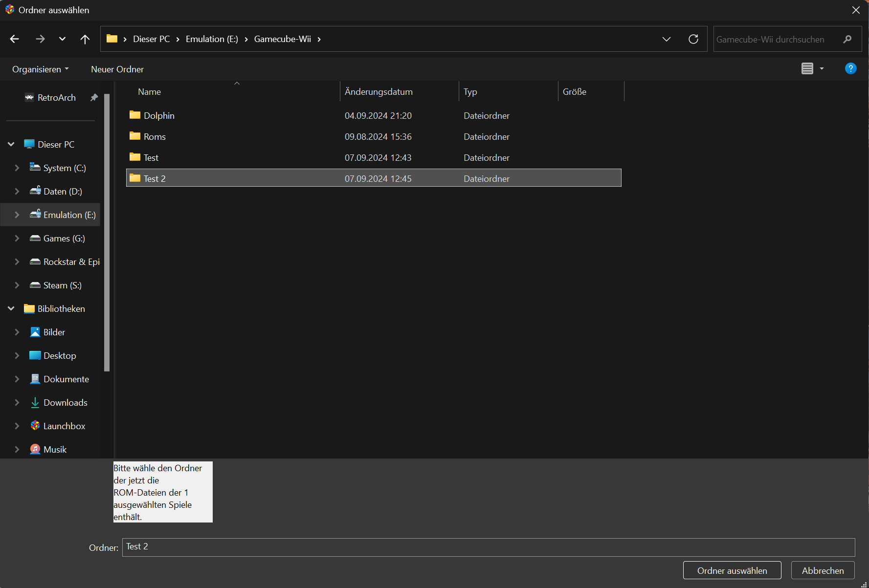Expand the Emulation (E:) drive node
The image size is (869, 588).
(x=17, y=215)
